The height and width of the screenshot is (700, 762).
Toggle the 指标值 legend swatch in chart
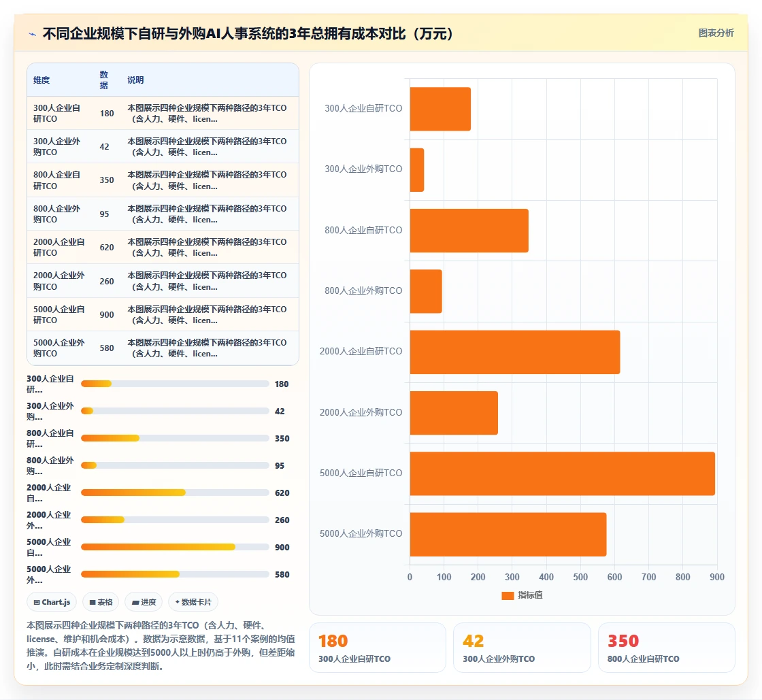pyautogui.click(x=508, y=595)
